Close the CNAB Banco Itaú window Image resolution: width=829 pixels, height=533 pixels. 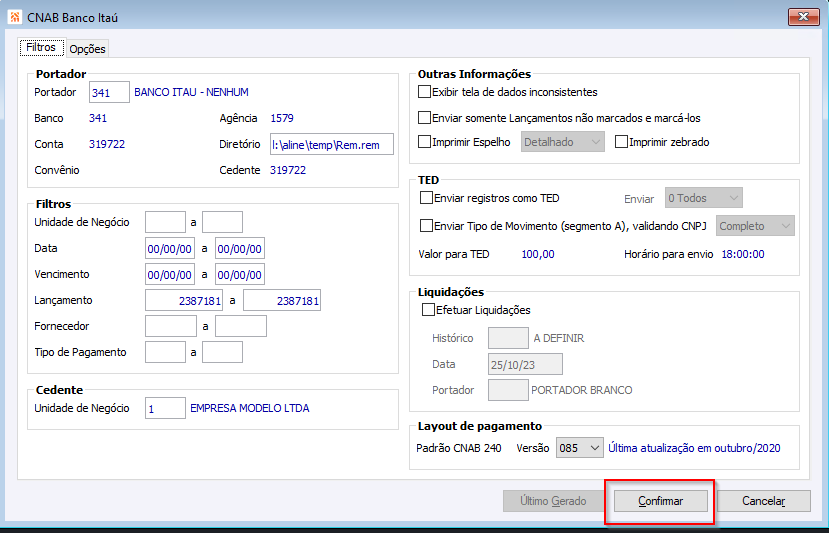pyautogui.click(x=804, y=17)
